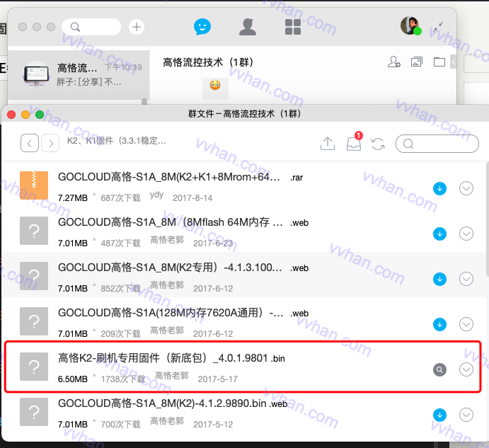This screenshot has height=448, width=489.
Task: Click the plus add button in QQ toolbar
Action: [x=137, y=27]
